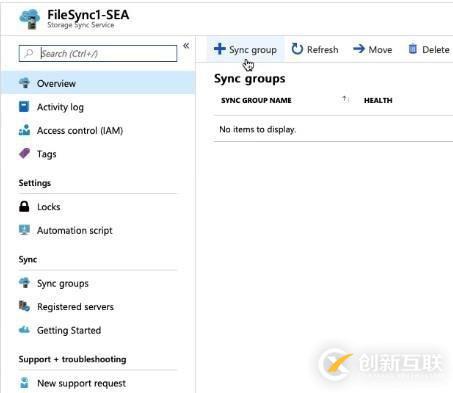Click the Getting Started cloud icon

coord(24,330)
